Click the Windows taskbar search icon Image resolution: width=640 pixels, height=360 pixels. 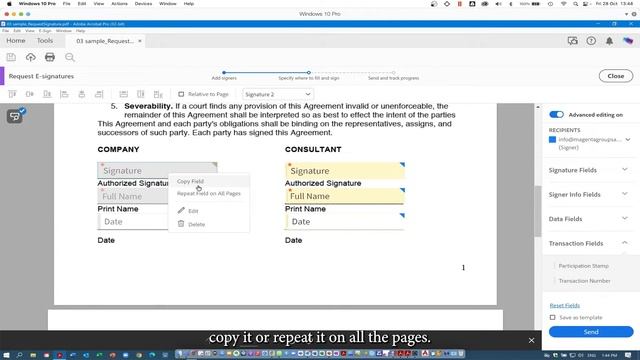pyautogui.click(x=20, y=355)
